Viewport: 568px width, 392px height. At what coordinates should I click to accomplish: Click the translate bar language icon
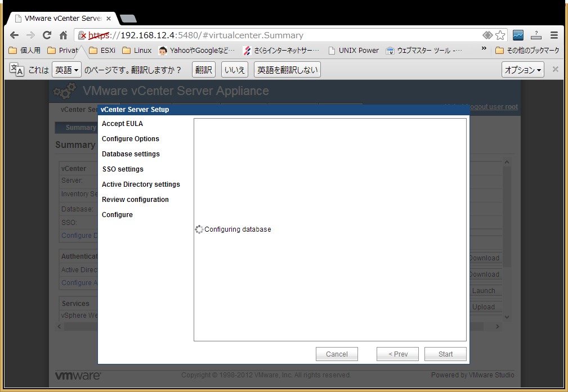click(16, 69)
